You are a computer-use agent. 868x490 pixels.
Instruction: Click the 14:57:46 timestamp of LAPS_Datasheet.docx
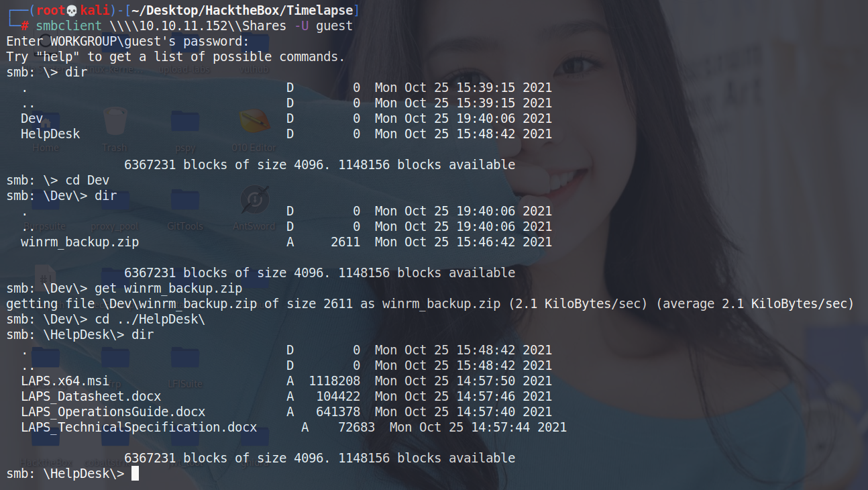[x=485, y=397]
